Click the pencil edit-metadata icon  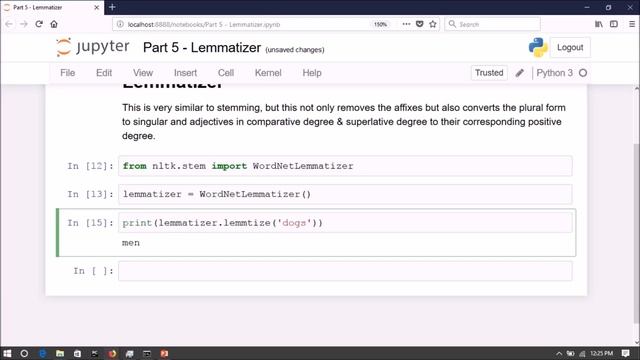click(x=520, y=73)
